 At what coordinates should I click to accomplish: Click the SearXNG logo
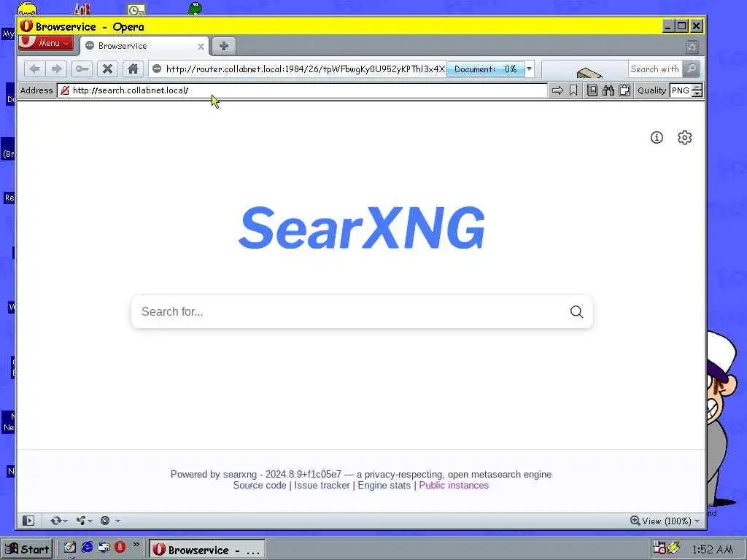362,228
